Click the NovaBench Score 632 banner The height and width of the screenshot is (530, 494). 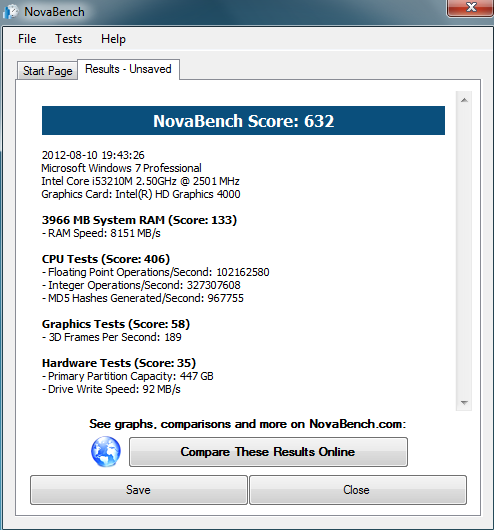243,121
